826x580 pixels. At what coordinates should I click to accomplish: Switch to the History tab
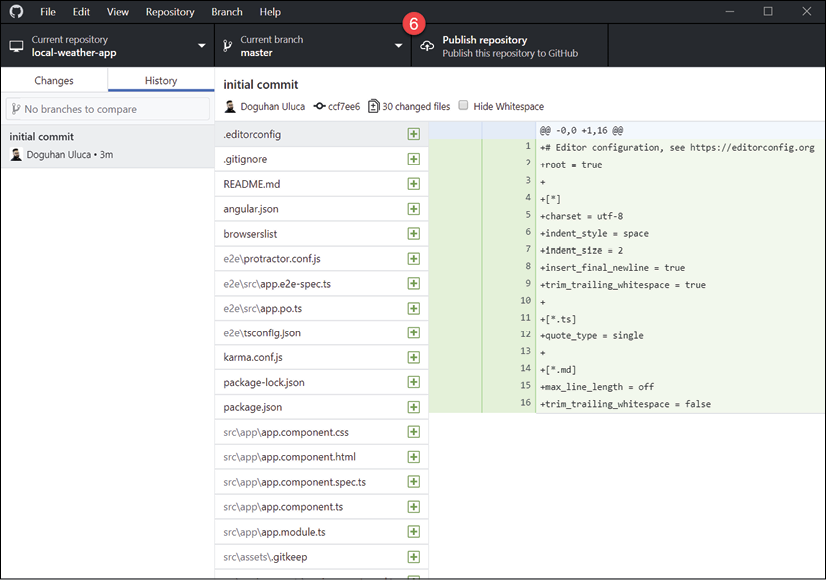pyautogui.click(x=161, y=81)
